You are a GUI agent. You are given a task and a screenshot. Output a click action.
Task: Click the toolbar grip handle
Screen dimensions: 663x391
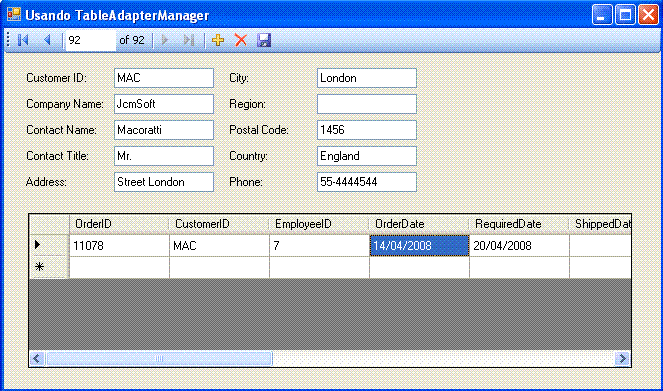point(8,40)
